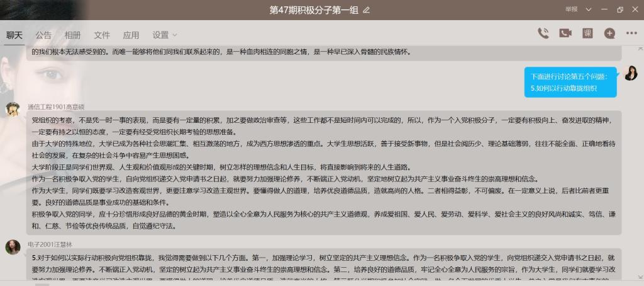The height and width of the screenshot is (286, 644).
Task: Start a group video call
Action: pyautogui.click(x=565, y=33)
